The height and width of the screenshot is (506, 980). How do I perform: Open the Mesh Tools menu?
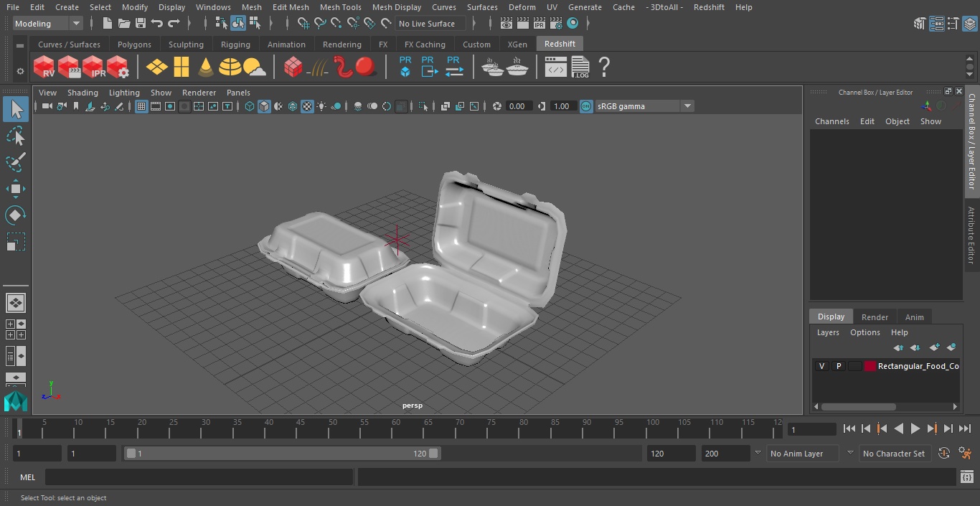point(340,7)
